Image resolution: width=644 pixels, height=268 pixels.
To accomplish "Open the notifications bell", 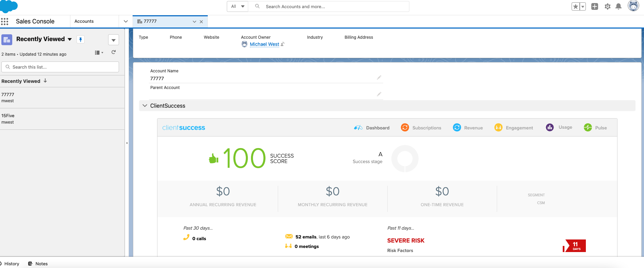I will [619, 6].
